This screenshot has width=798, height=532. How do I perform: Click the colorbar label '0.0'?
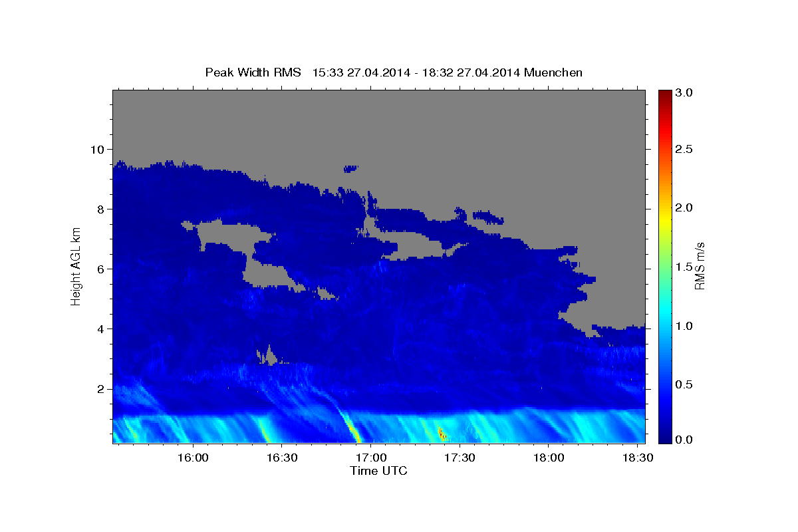tap(685, 440)
